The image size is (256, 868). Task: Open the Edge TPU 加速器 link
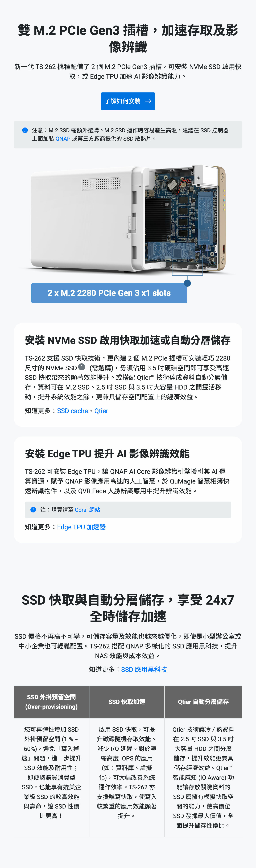click(x=81, y=527)
